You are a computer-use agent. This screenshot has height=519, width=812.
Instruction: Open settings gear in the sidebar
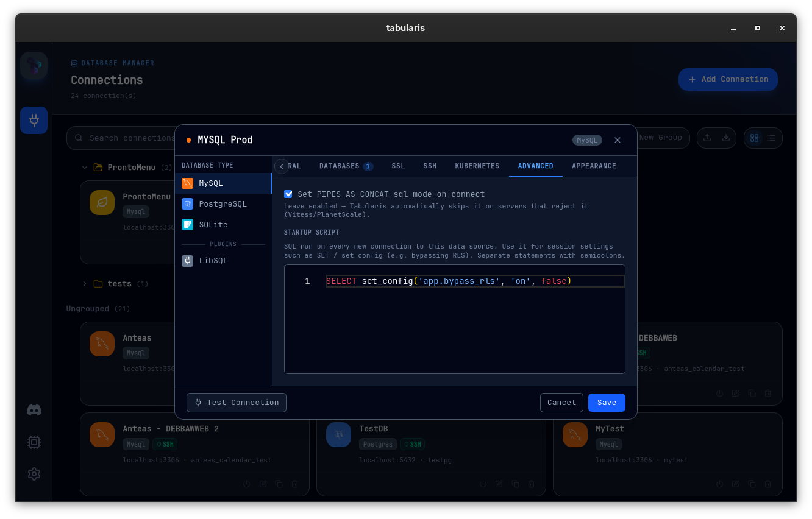click(34, 474)
